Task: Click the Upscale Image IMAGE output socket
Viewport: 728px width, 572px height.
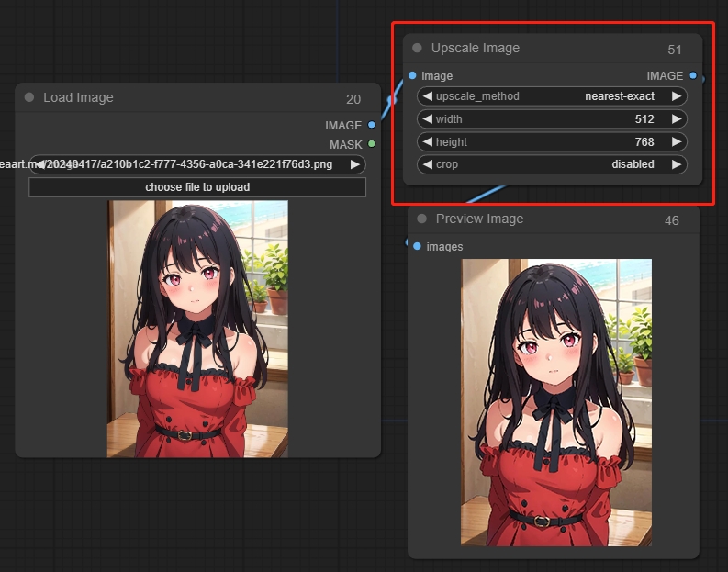Action: [x=693, y=75]
